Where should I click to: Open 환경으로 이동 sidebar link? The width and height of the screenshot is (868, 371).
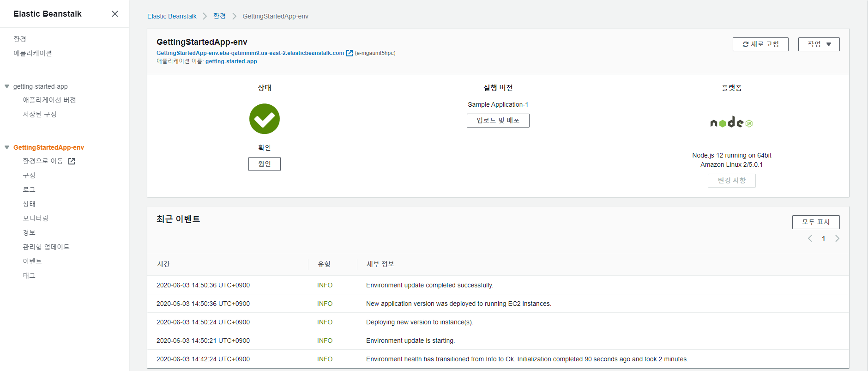coord(43,161)
